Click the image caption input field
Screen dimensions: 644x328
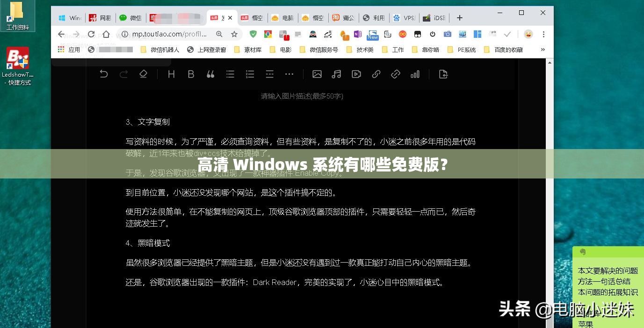302,96
